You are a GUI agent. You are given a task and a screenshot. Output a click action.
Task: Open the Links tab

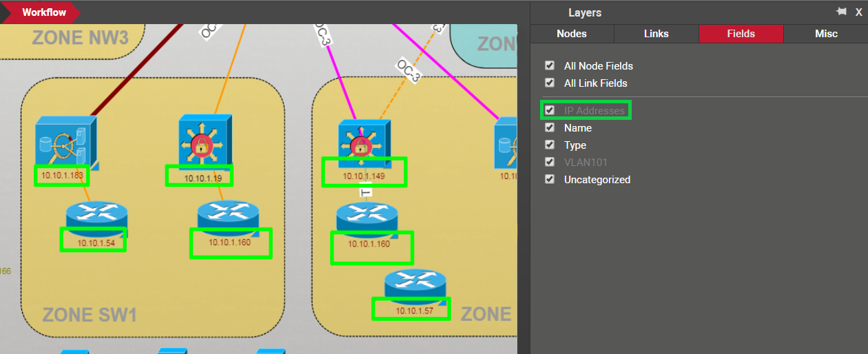[656, 34]
